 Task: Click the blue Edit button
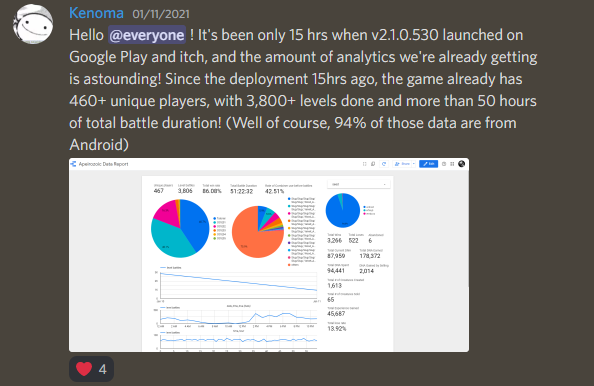point(428,164)
